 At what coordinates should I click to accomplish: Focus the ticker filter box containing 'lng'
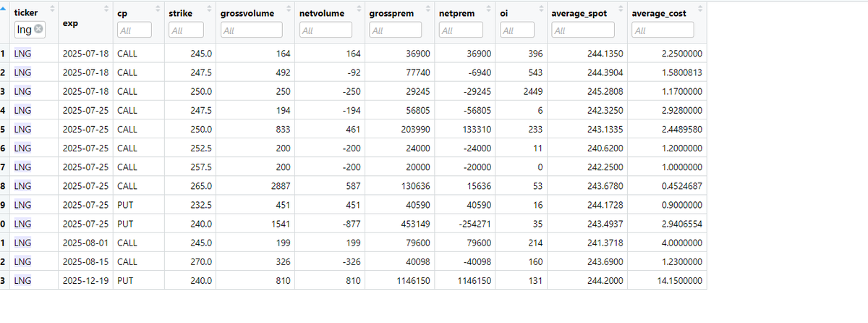[x=30, y=29]
